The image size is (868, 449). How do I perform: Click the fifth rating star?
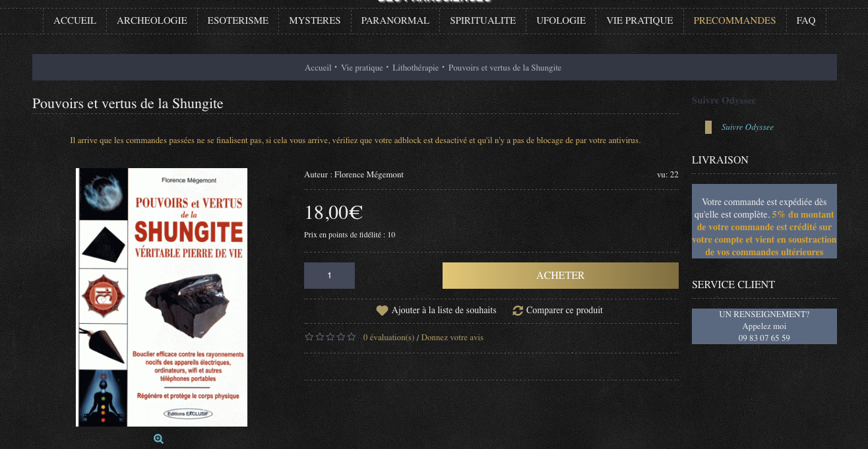pyautogui.click(x=351, y=337)
